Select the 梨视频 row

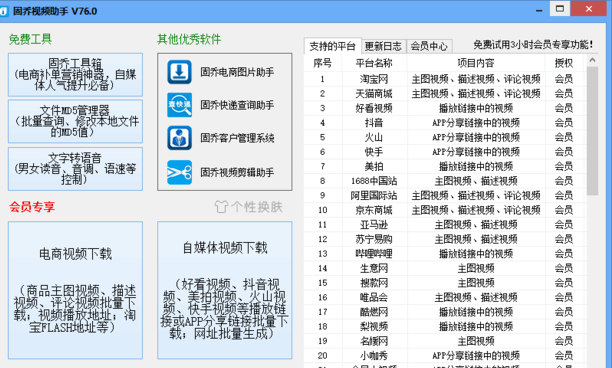[x=445, y=327]
